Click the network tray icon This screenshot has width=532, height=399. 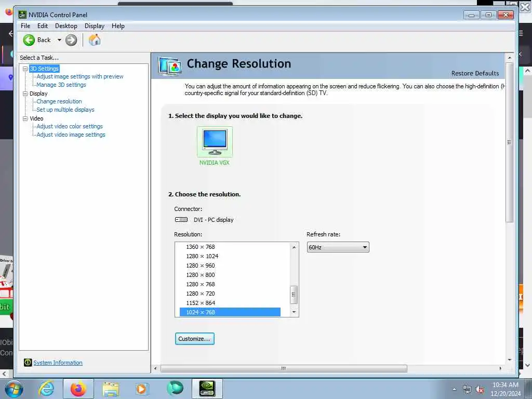(x=467, y=390)
